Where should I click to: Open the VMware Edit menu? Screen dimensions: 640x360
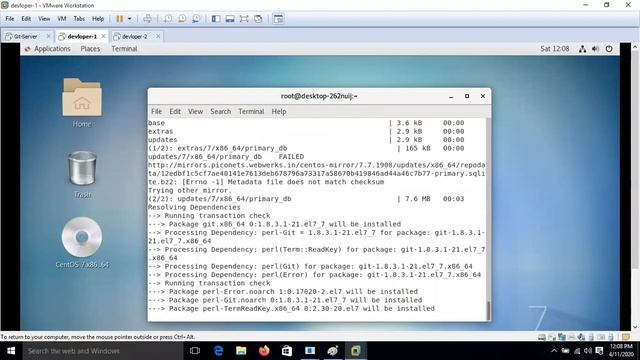click(x=26, y=19)
